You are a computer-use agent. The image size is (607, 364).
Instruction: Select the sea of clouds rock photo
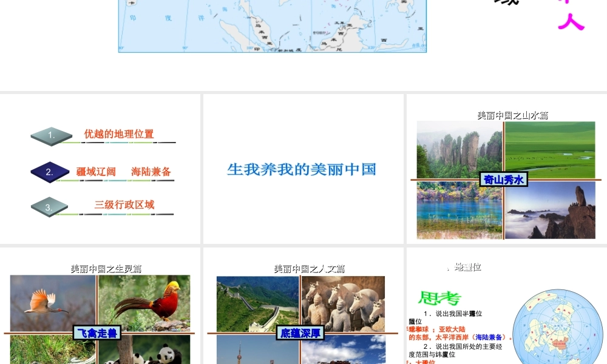pyautogui.click(x=550, y=210)
